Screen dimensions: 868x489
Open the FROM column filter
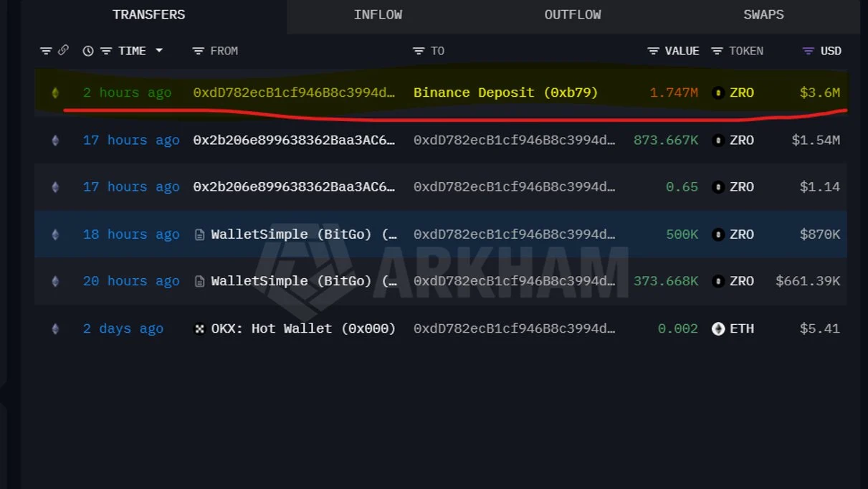point(199,51)
